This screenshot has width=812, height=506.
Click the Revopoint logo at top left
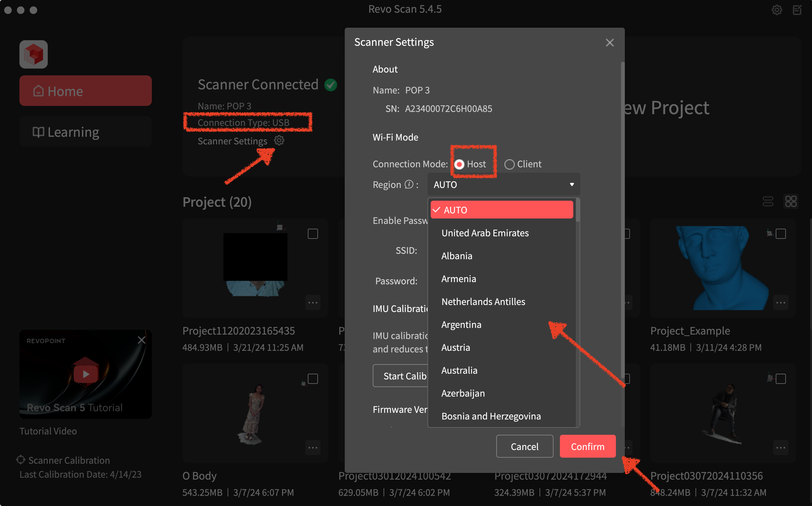coord(33,54)
